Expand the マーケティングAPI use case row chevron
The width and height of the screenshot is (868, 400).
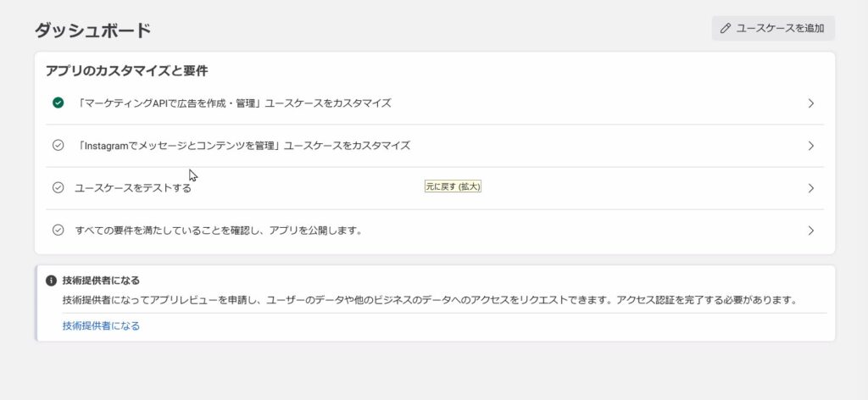click(x=810, y=103)
